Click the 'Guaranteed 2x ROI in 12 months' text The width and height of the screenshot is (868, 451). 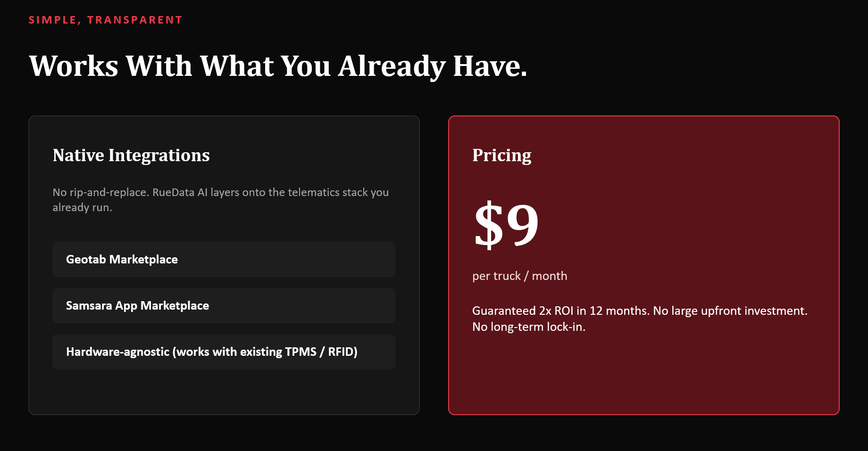click(x=561, y=311)
